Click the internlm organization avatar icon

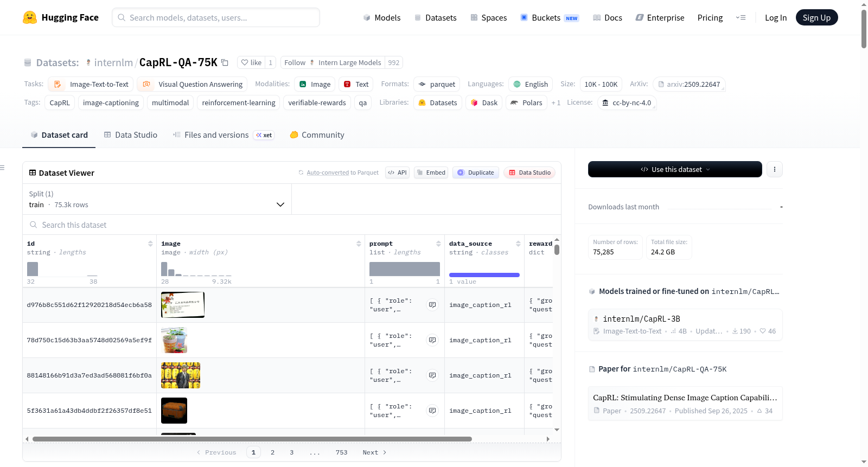click(x=88, y=62)
